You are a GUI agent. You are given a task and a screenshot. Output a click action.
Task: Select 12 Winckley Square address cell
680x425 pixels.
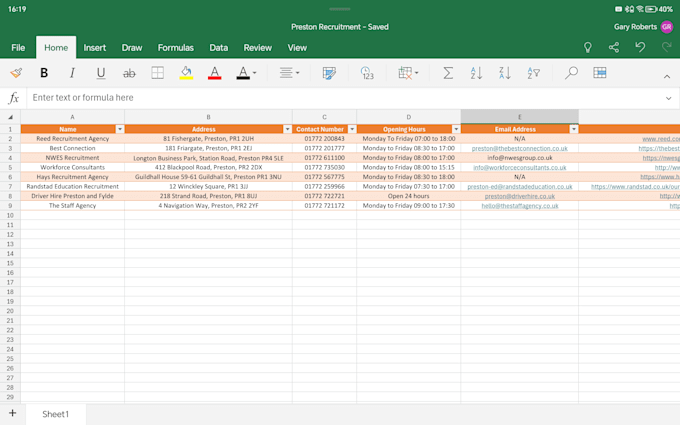coord(208,186)
